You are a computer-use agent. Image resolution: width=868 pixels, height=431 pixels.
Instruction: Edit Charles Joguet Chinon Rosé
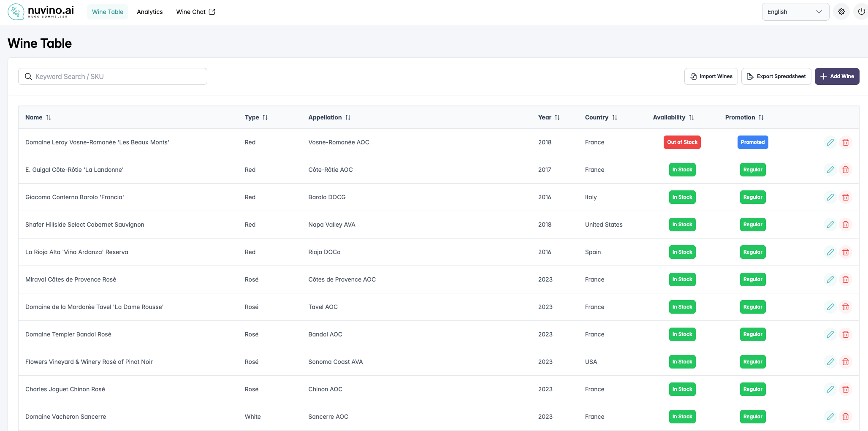(830, 389)
